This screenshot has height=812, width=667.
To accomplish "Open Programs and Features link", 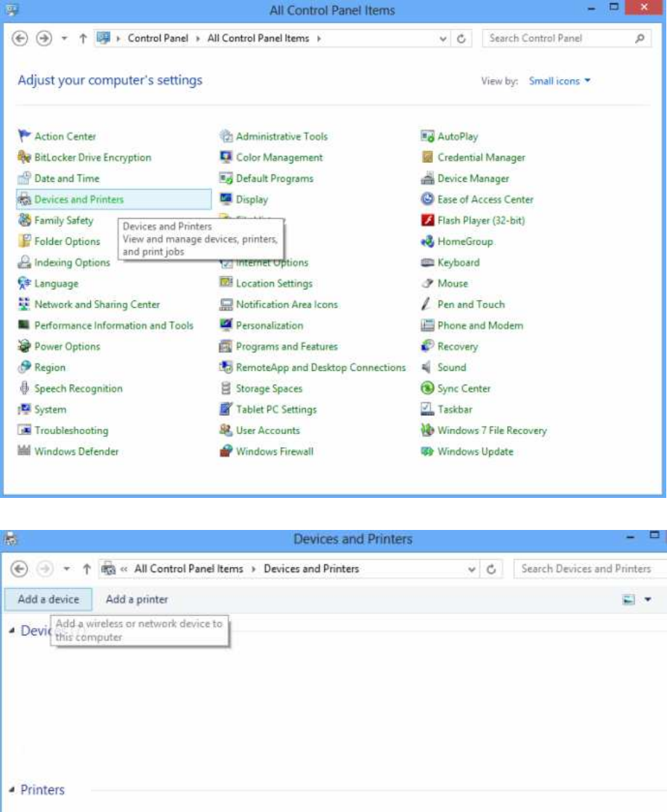I will 287,347.
